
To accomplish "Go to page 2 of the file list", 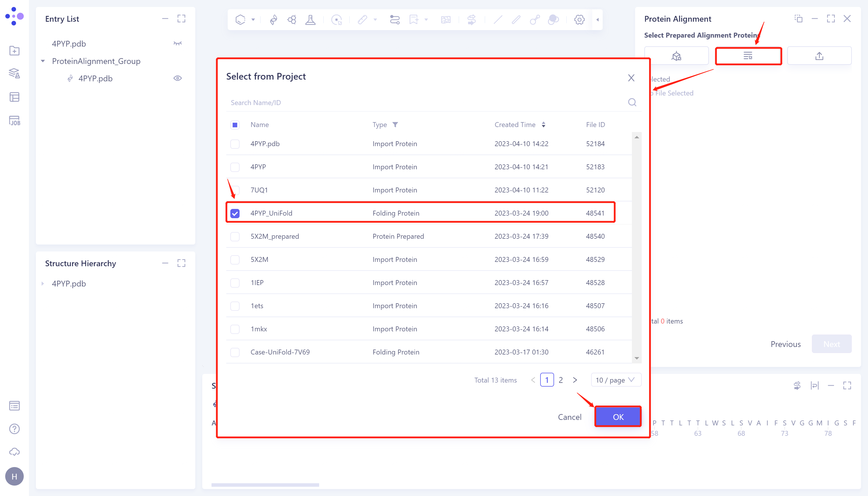I will coord(560,379).
